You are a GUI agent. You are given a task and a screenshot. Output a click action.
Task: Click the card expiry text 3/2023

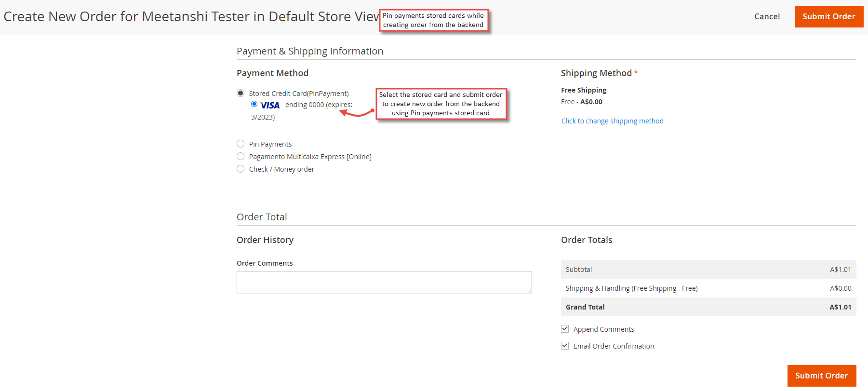263,117
